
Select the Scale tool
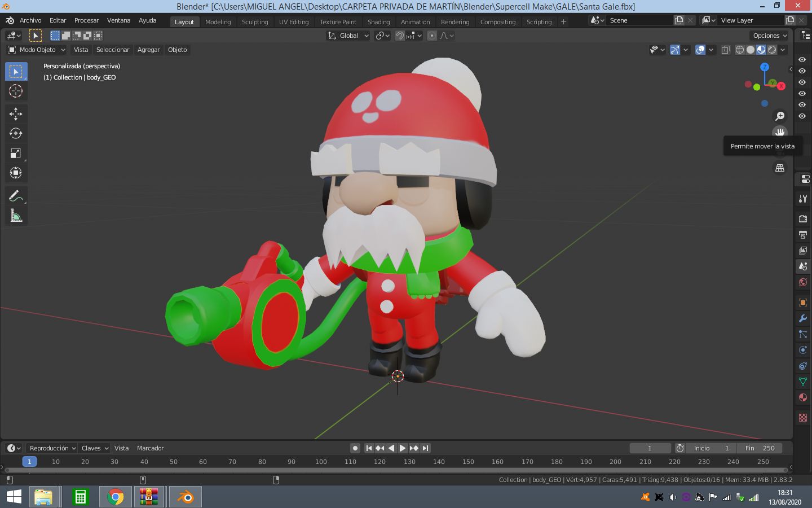coord(16,154)
